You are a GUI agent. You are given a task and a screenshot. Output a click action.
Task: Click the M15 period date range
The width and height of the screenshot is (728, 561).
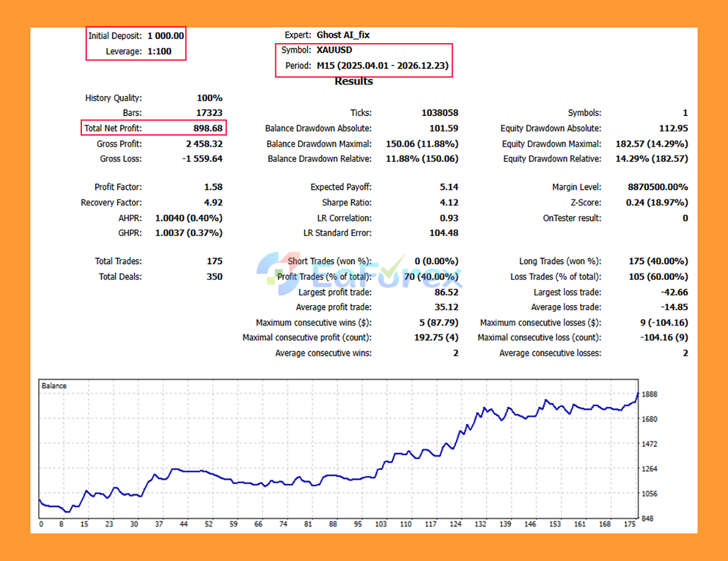(382, 65)
